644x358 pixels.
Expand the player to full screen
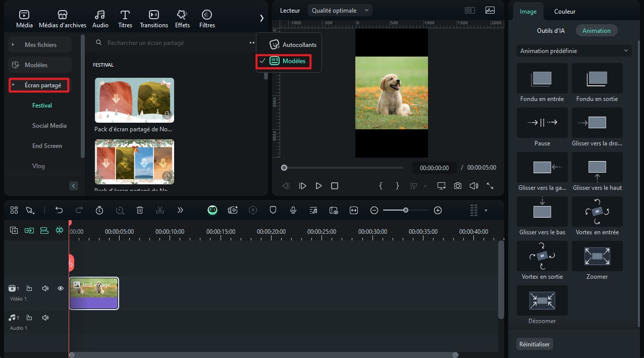[490, 186]
